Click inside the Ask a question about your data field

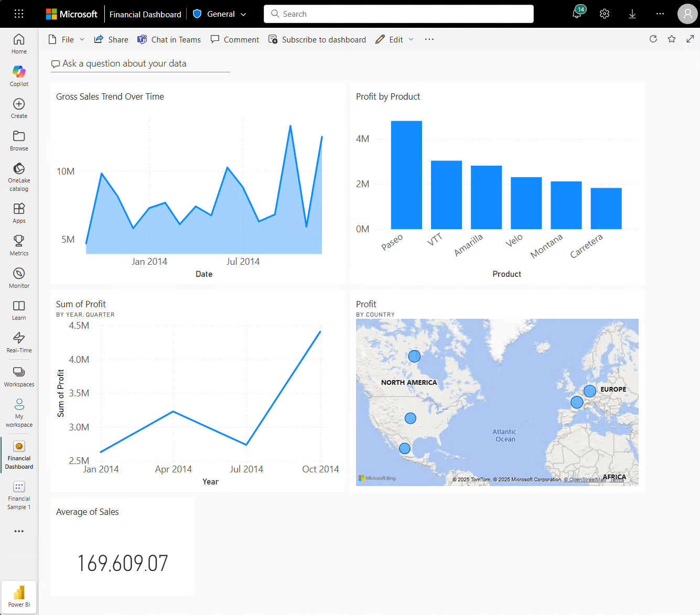pyautogui.click(x=140, y=63)
